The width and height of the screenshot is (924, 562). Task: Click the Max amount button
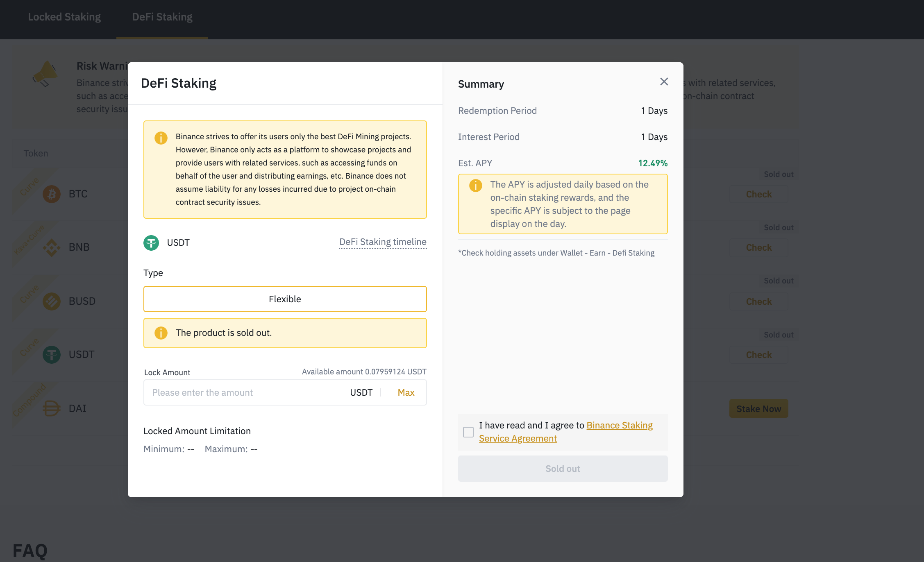pos(406,392)
